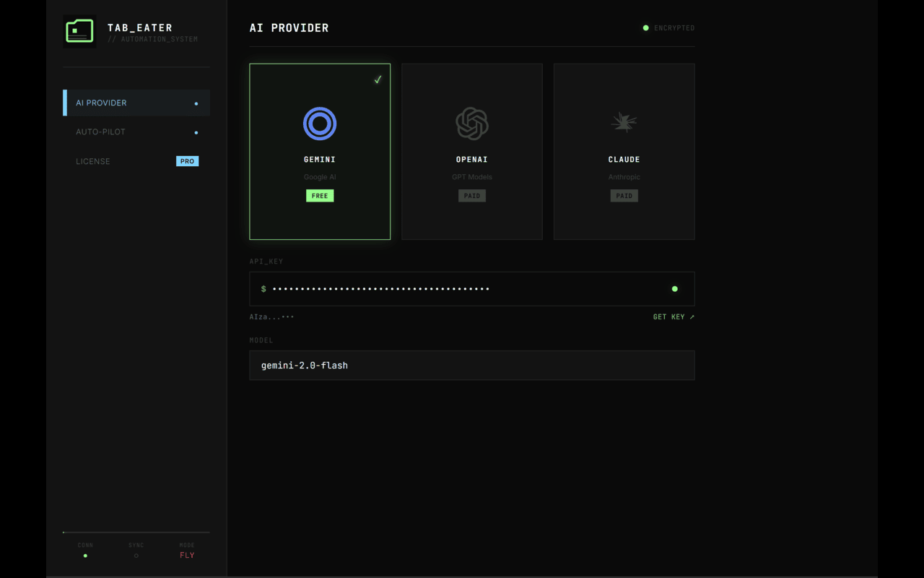
Task: Click the green dollar prompt symbol
Action: point(263,289)
